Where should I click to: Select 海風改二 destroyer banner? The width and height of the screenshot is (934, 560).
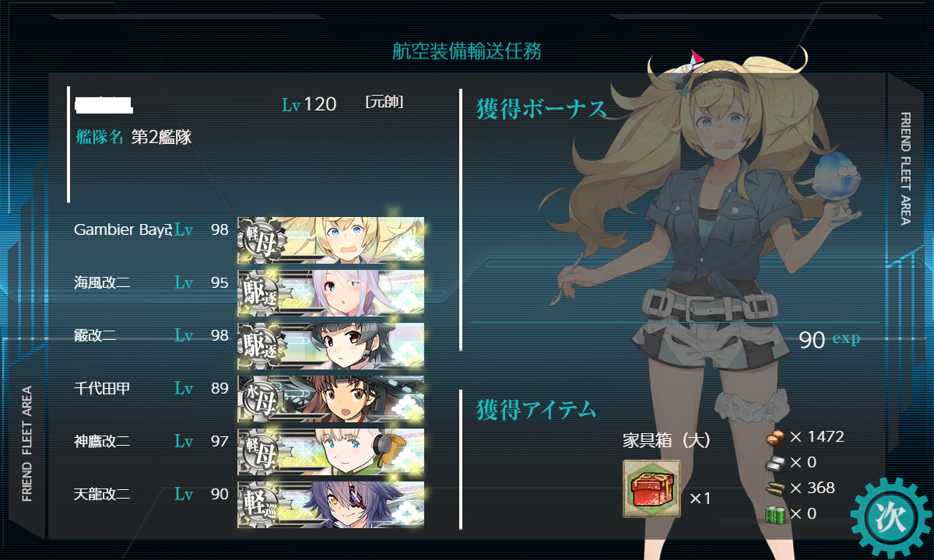click(331, 293)
